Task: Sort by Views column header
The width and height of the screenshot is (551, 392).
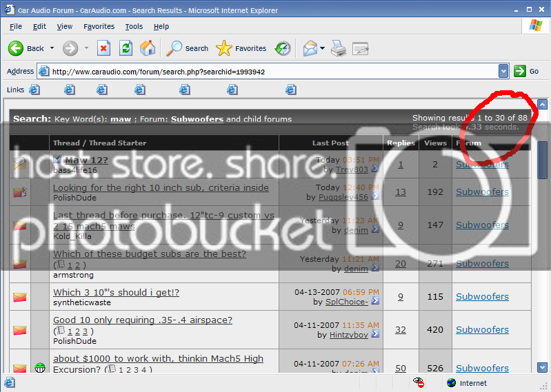Action: [x=435, y=143]
